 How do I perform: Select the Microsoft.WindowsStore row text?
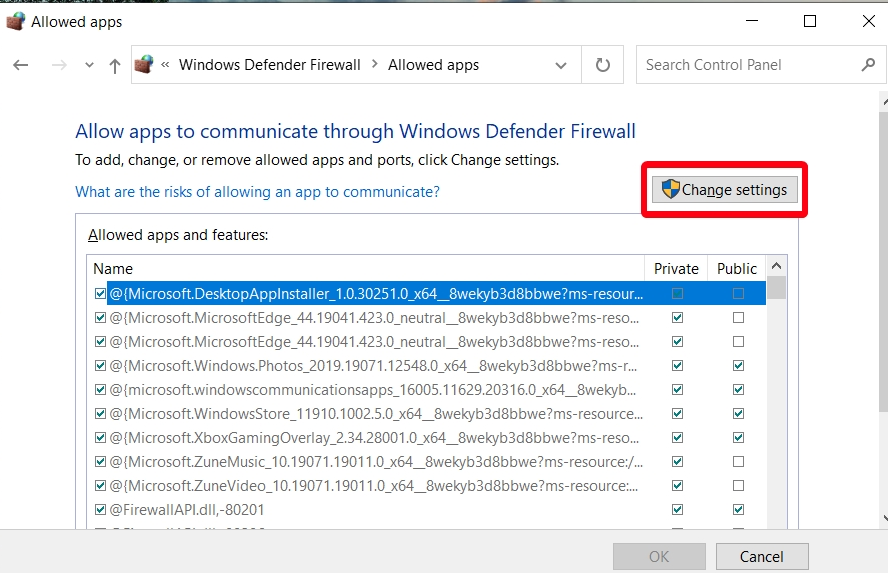tap(375, 414)
